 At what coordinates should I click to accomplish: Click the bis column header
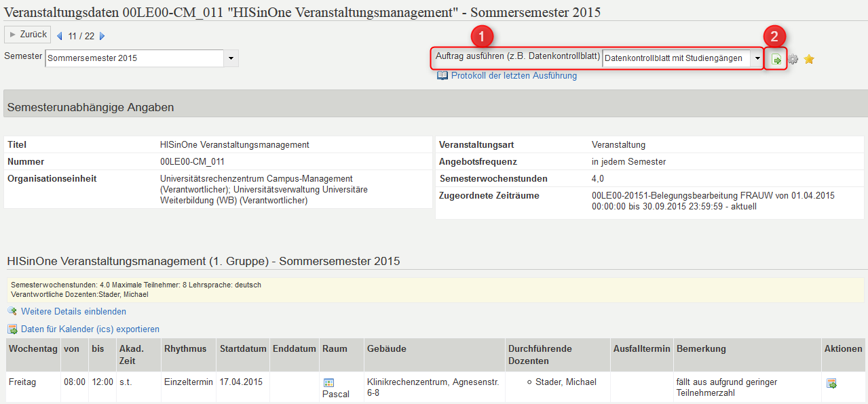(x=101, y=355)
